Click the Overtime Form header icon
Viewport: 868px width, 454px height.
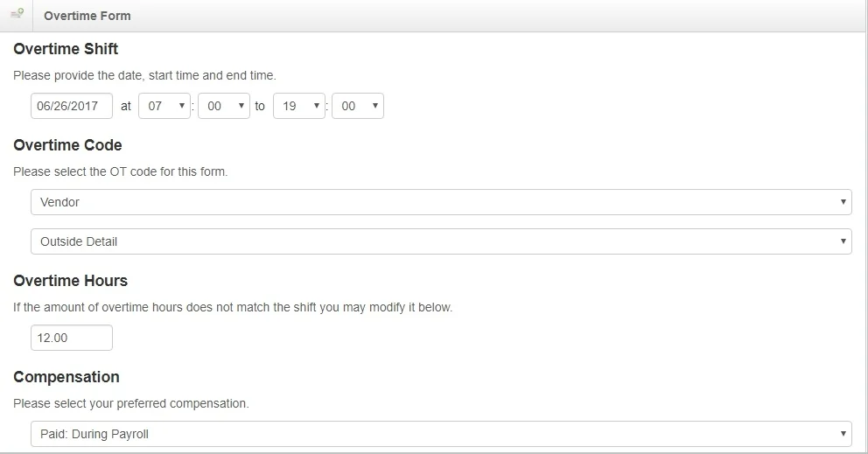click(x=17, y=13)
